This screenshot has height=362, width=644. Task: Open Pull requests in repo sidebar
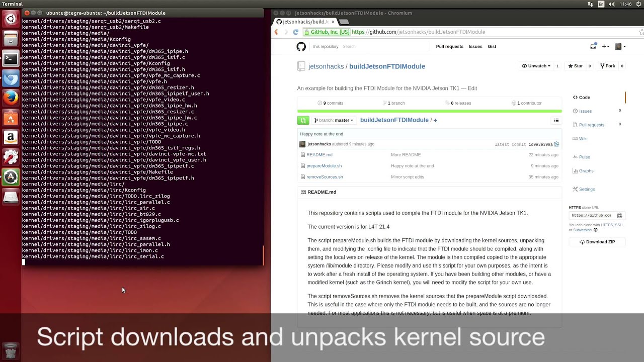click(x=588, y=125)
